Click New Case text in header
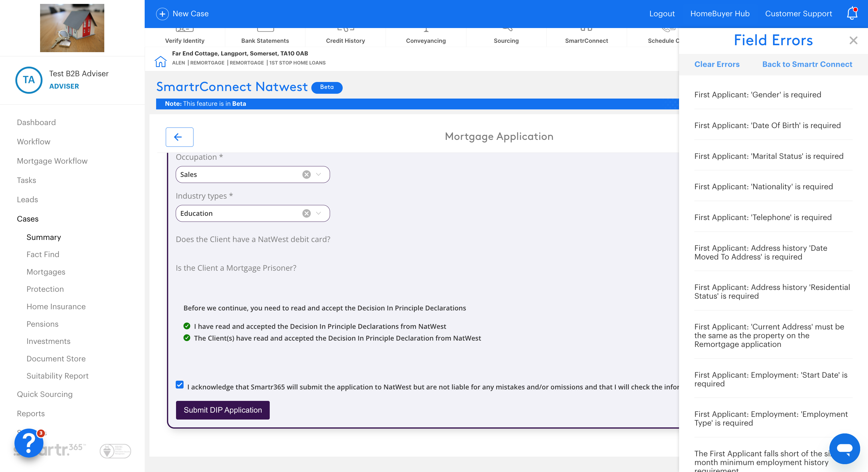 (191, 14)
